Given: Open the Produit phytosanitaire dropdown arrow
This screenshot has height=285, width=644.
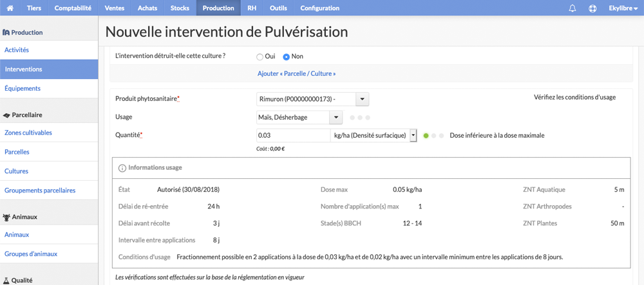Looking at the screenshot, I should [x=362, y=99].
